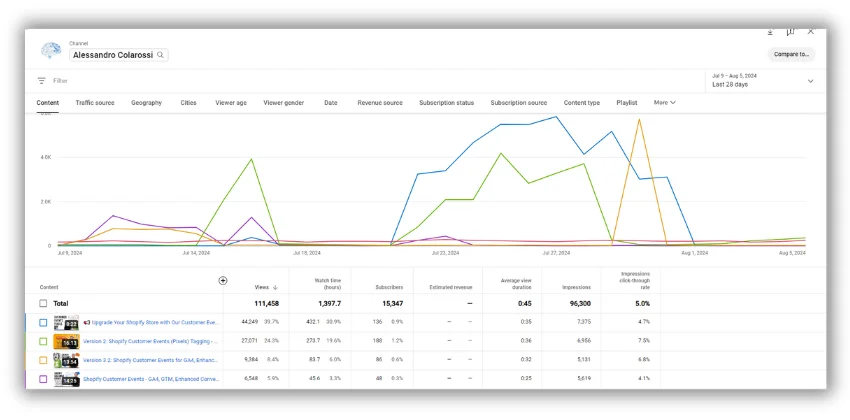This screenshot has height=420, width=850.
Task: Click the channel avatar icon
Action: pyautogui.click(x=50, y=52)
